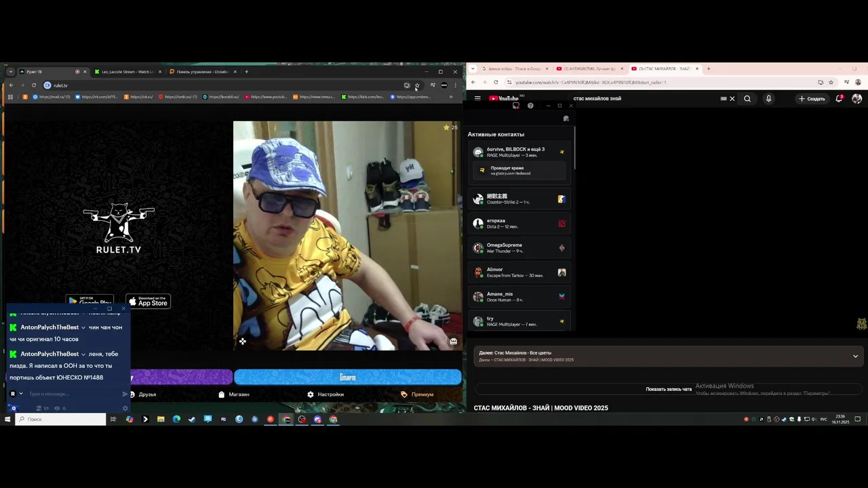This screenshot has width=868, height=488.
Task: Click the move icon on webcam video
Action: tap(243, 341)
